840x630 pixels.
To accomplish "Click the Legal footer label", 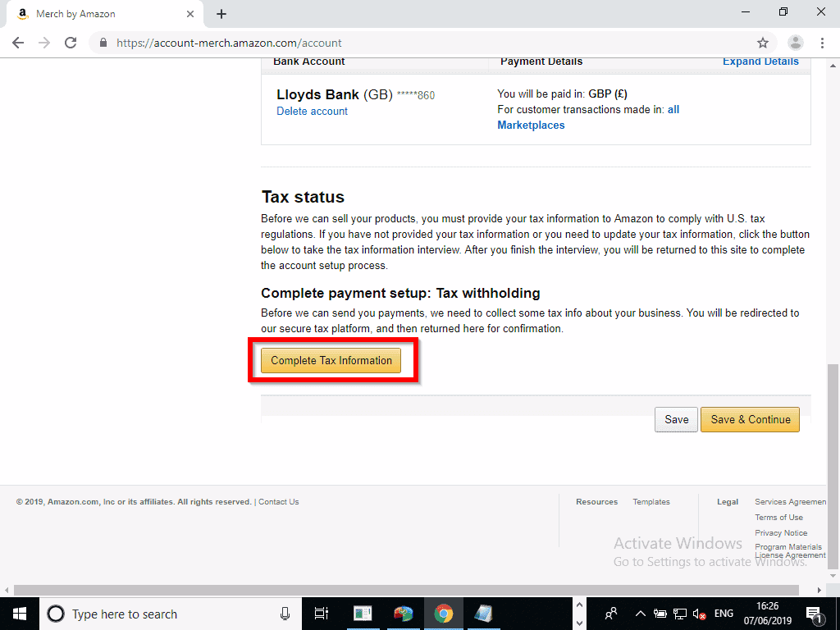I will tap(728, 502).
